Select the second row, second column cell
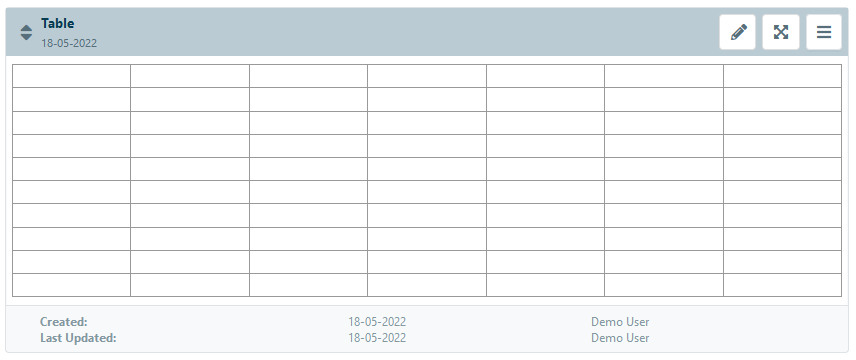The width and height of the screenshot is (856, 360). click(x=190, y=99)
